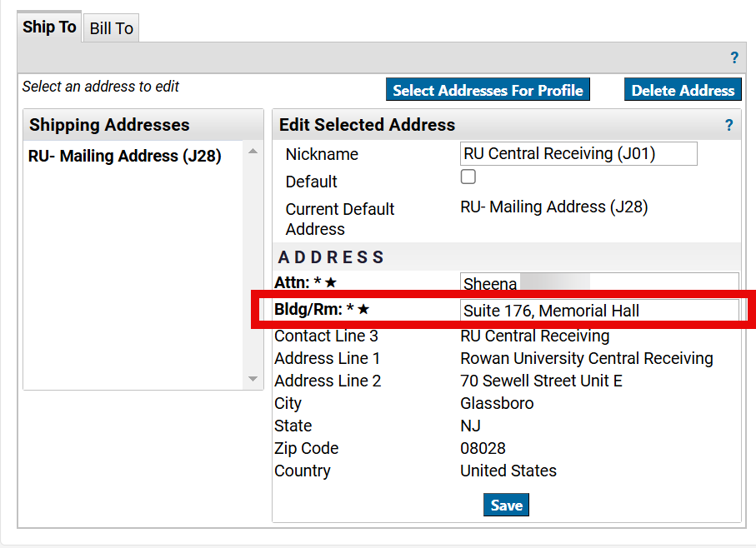Open help for Edit Selected Address panel
Screen dimensions: 756x548
click(729, 125)
